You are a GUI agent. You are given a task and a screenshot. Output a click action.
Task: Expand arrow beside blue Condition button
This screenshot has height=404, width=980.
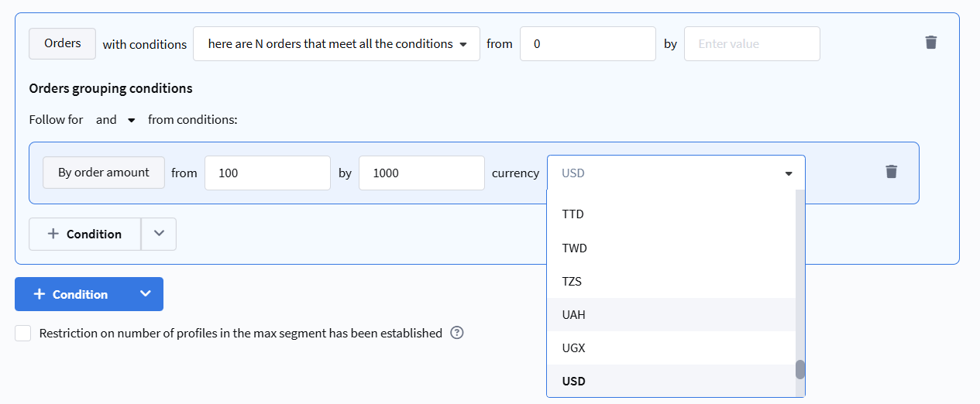pyautogui.click(x=145, y=294)
